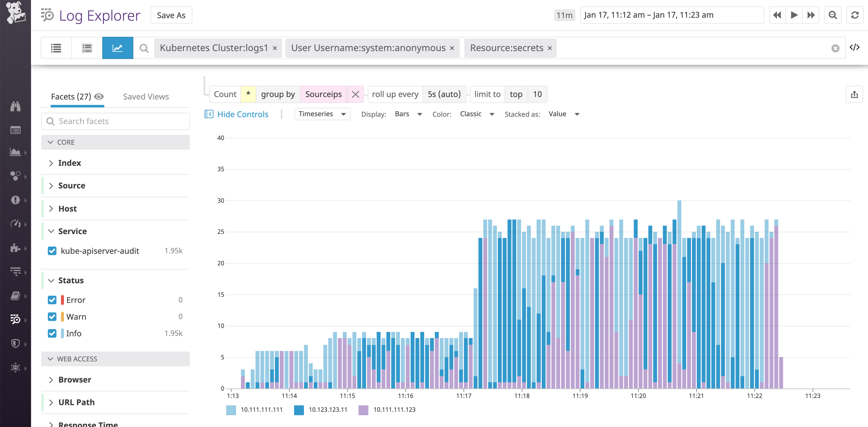The image size is (868, 427).
Task: Click the refresh icon in the top right
Action: (855, 15)
